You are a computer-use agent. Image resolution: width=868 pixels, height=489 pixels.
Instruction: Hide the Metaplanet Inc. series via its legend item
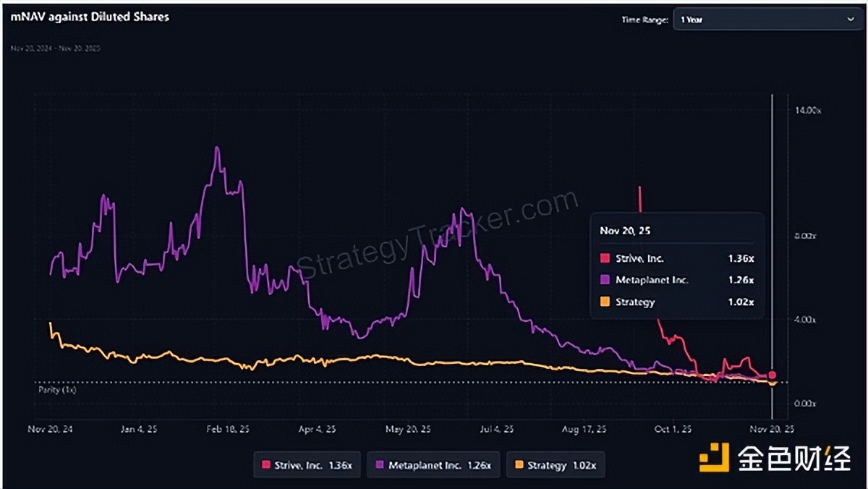click(x=433, y=465)
